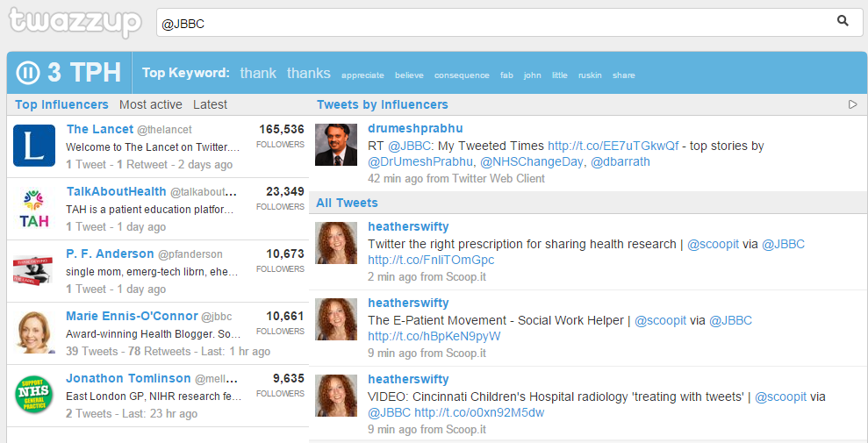
Task: Open Marie Ennis-O'Connor name link
Action: click(132, 317)
